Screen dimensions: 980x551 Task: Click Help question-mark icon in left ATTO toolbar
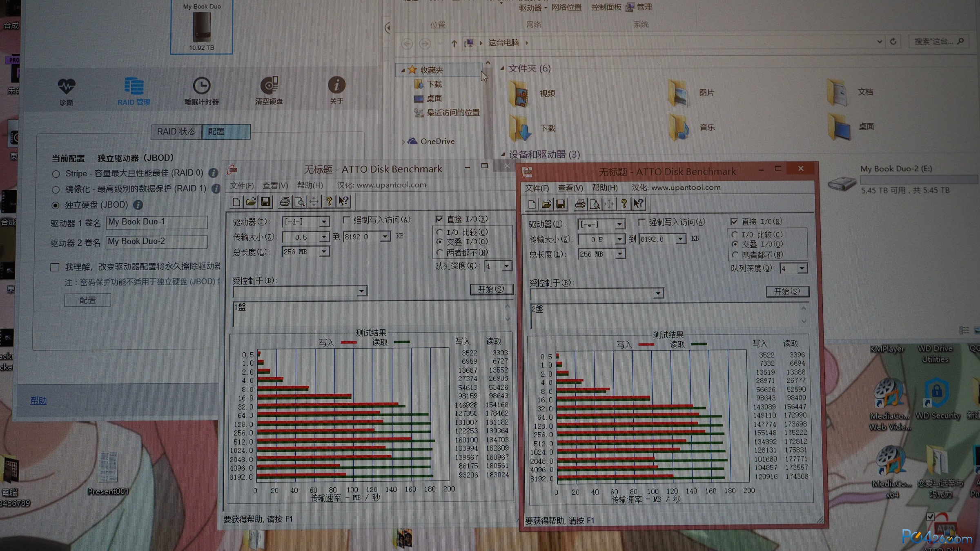[329, 201]
